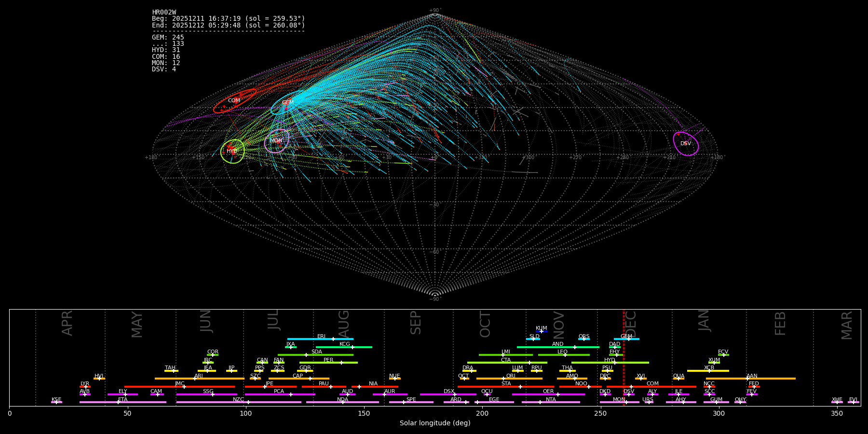Click the 'DSV: 4' legend count
Screen dimensions: 868x434
coord(164,69)
